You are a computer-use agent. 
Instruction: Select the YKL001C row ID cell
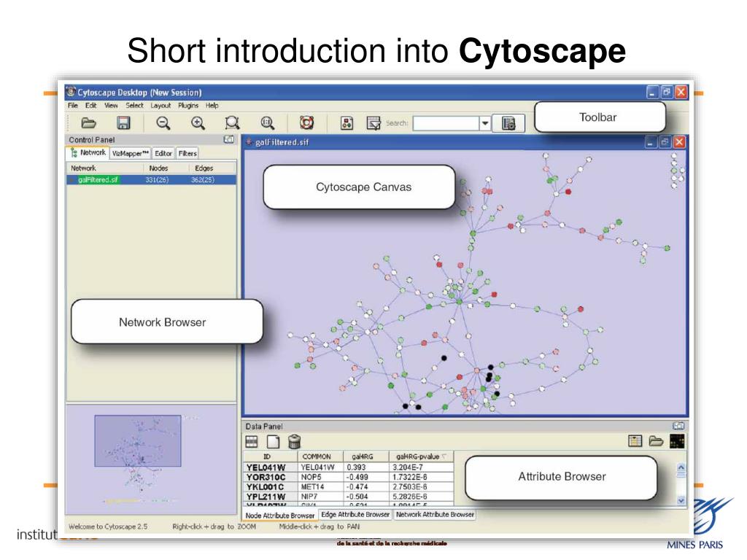(x=271, y=487)
